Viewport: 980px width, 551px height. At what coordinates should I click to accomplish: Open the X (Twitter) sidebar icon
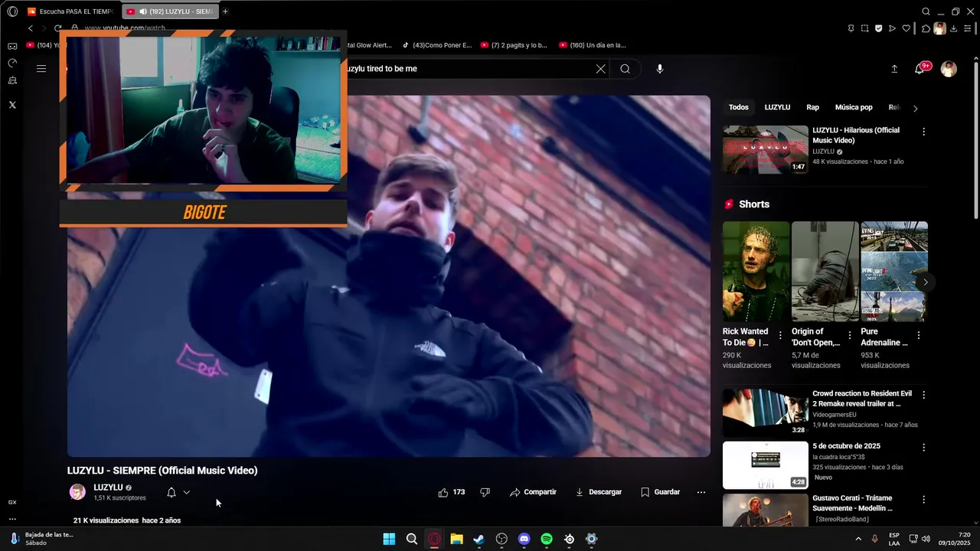pos(12,105)
